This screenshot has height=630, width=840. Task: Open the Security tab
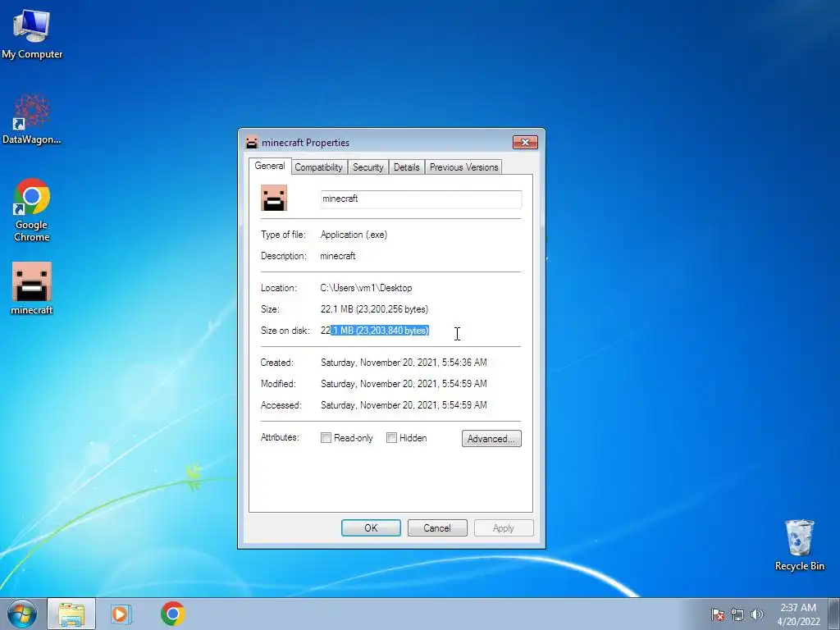click(x=368, y=167)
